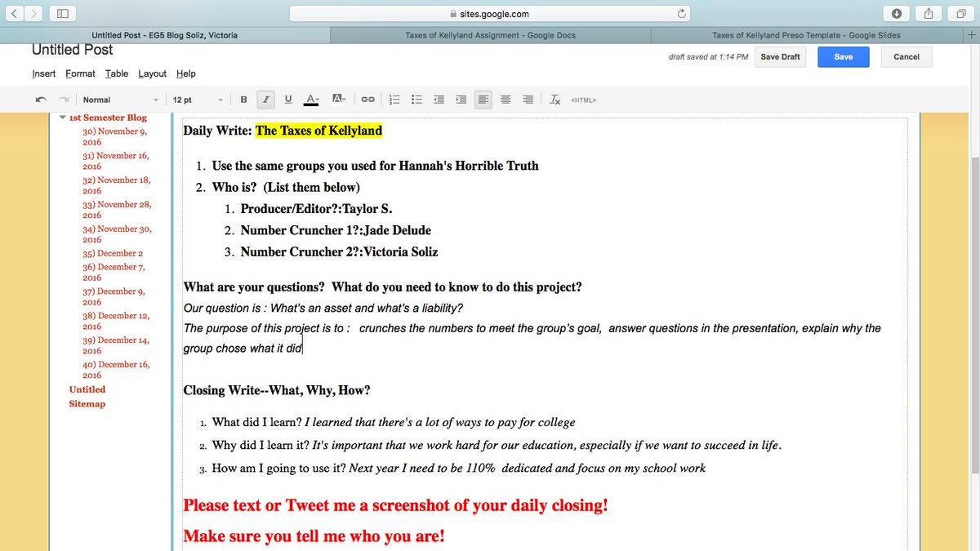This screenshot has height=551, width=980.
Task: Insert a link using the link icon
Action: 367,100
